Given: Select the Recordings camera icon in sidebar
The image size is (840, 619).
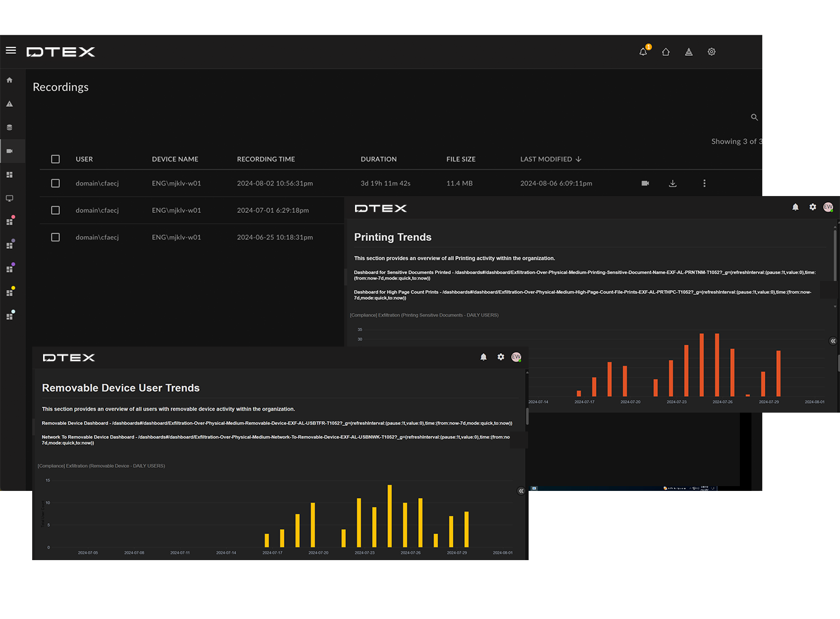Looking at the screenshot, I should click(9, 151).
